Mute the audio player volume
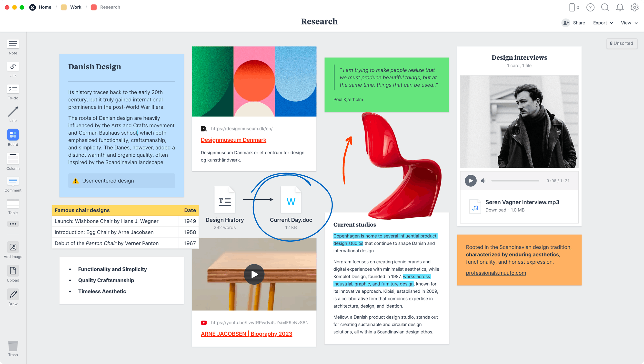Image resolution: width=644 pixels, height=364 pixels. point(483,181)
